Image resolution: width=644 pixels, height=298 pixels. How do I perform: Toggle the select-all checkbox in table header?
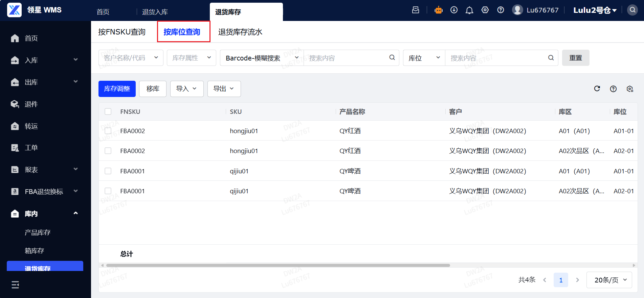point(108,111)
